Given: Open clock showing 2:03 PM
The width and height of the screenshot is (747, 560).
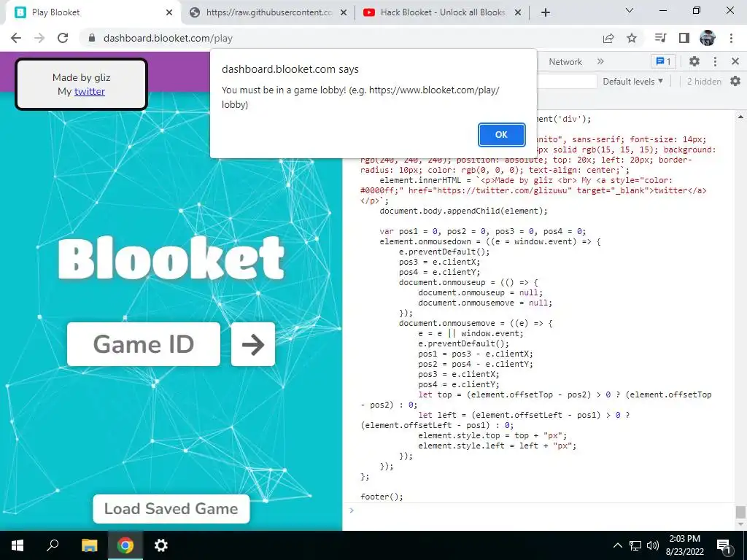Looking at the screenshot, I should point(684,545).
